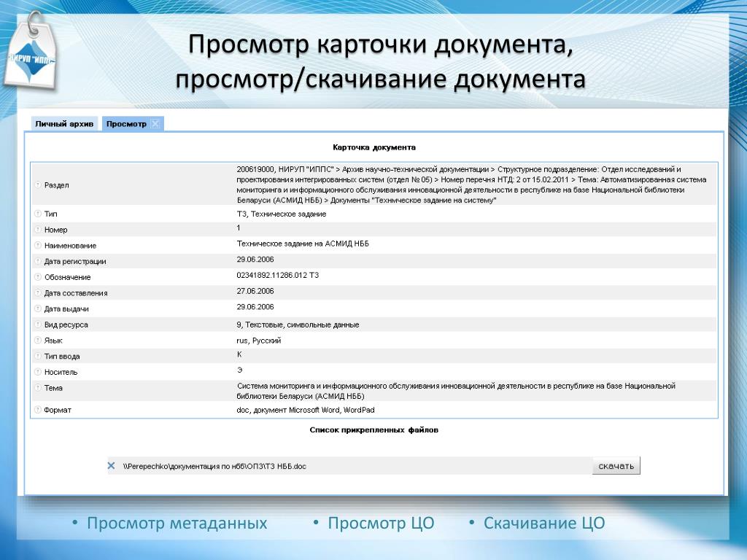Click help icon next to Формат
Image resolution: width=747 pixels, height=560 pixels.
(38, 410)
